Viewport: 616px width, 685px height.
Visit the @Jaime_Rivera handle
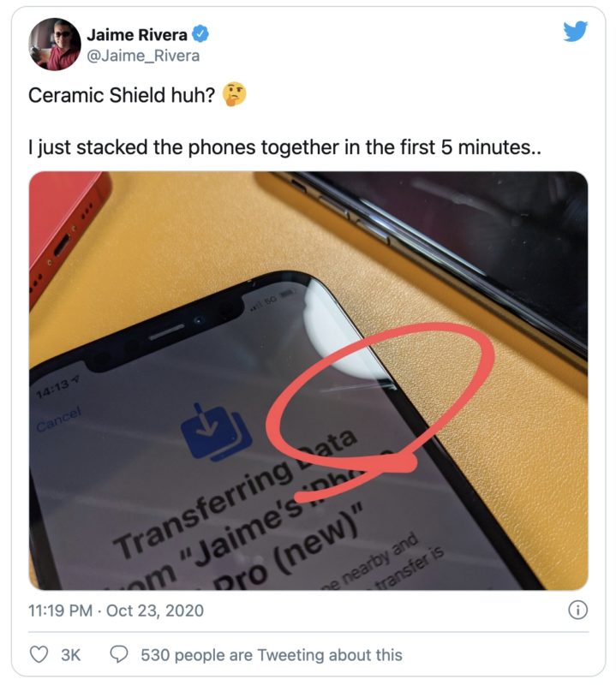[143, 56]
